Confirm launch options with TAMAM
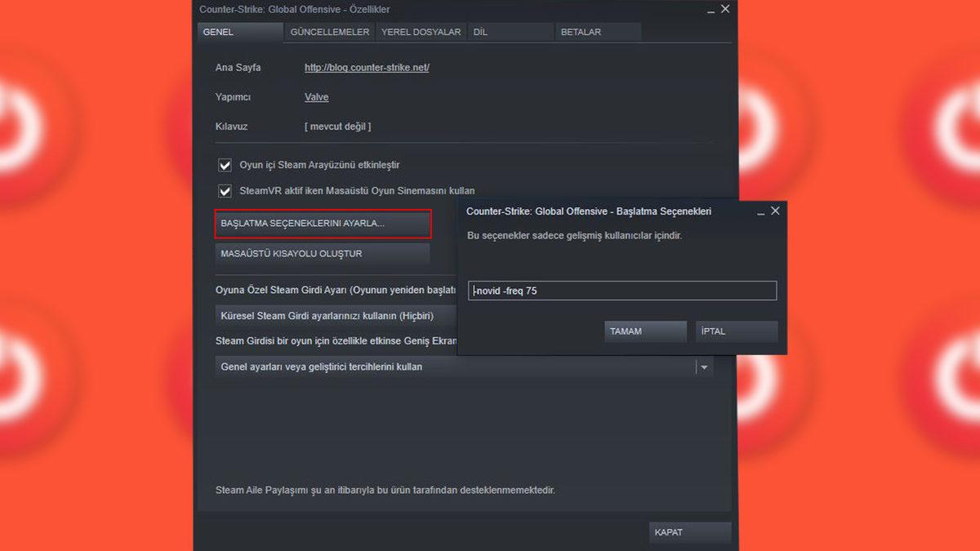The height and width of the screenshot is (551, 980). coord(645,331)
